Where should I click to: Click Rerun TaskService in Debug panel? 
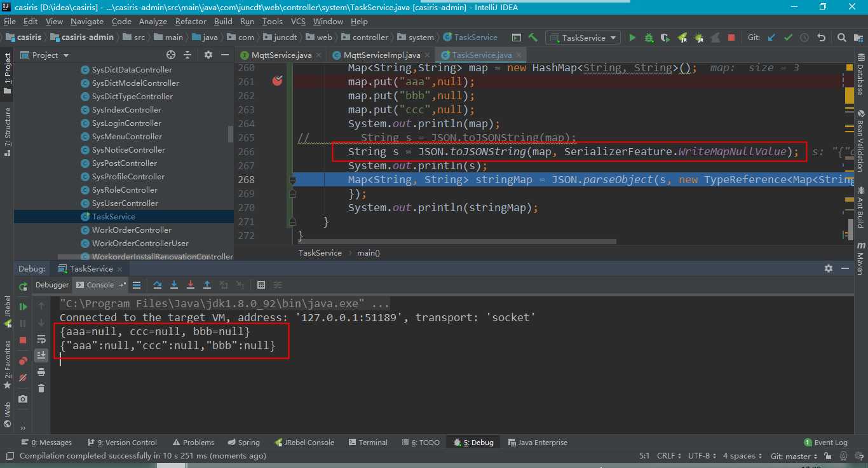point(24,287)
